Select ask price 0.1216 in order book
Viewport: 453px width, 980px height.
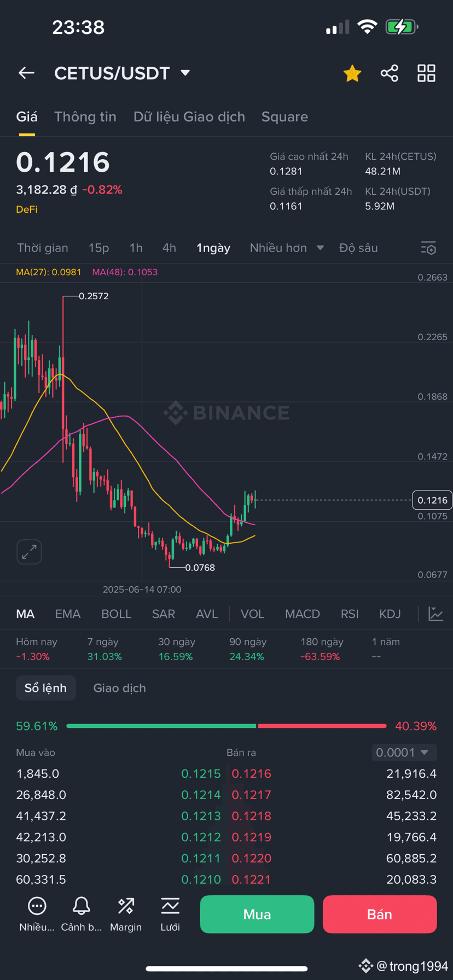252,774
